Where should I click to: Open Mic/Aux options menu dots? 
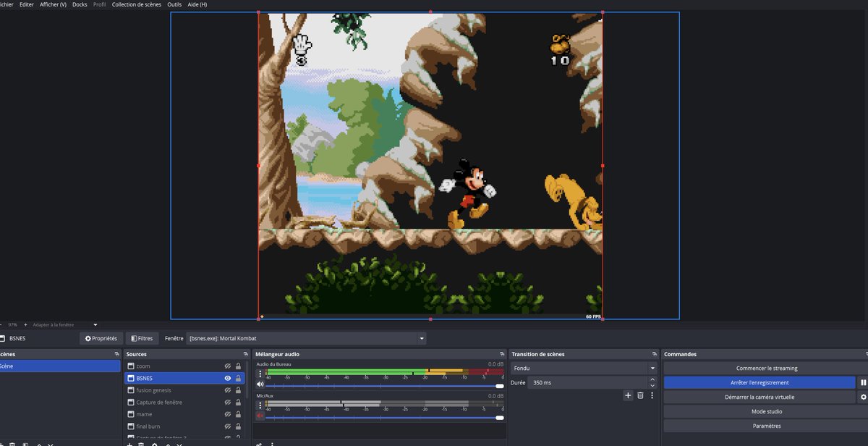(x=260, y=405)
